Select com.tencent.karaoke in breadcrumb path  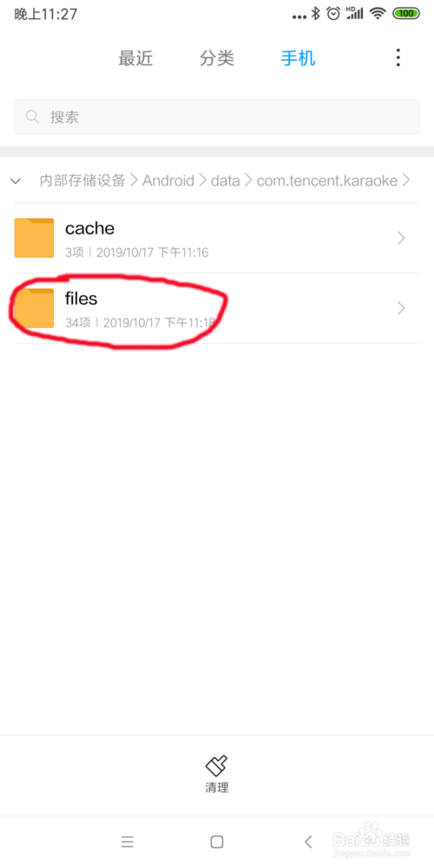pyautogui.click(x=327, y=181)
